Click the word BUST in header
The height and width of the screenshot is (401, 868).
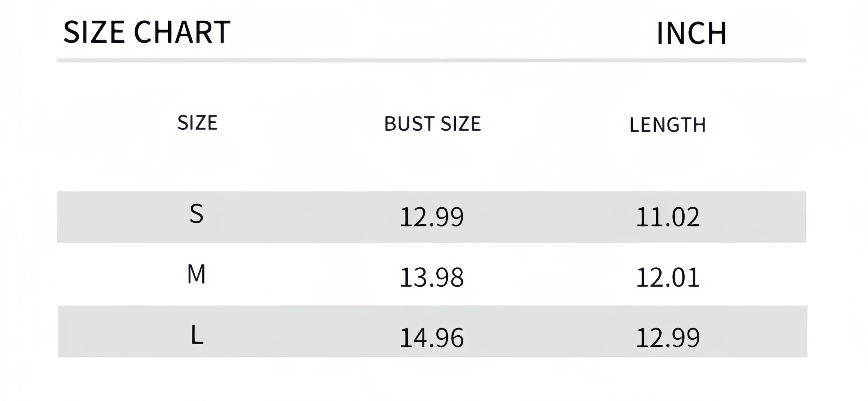pyautogui.click(x=409, y=124)
